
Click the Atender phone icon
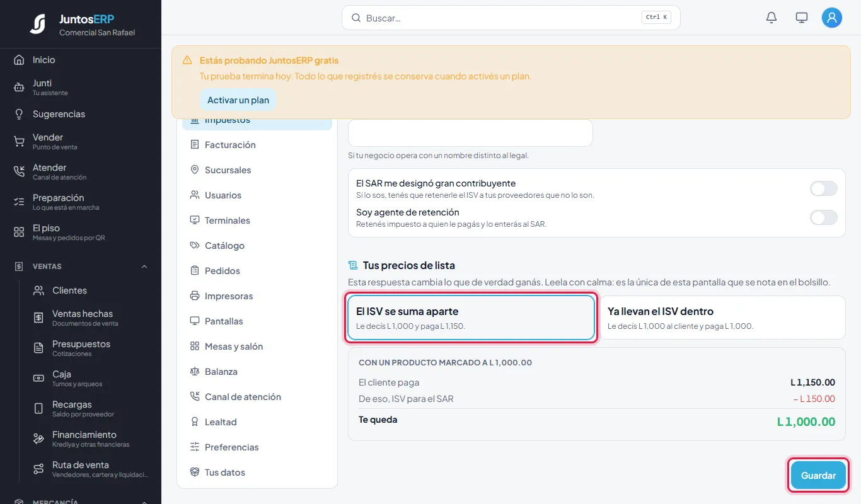click(x=19, y=172)
